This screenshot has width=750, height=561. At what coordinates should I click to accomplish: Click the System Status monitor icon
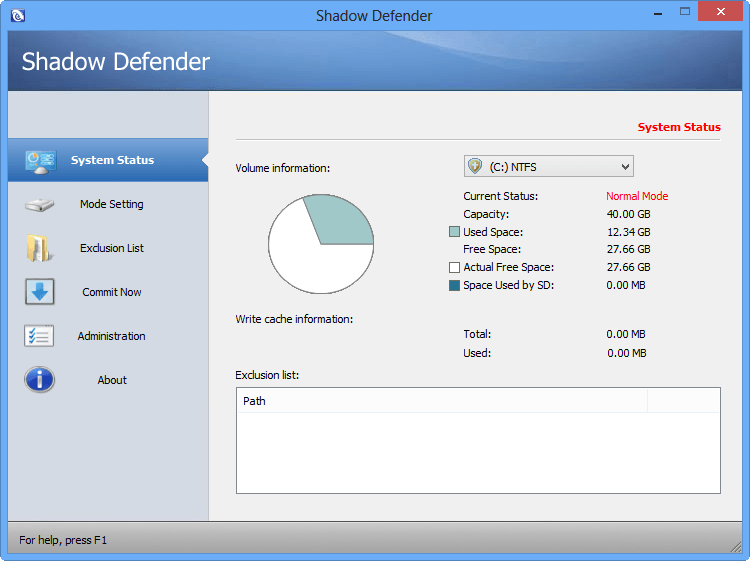(x=41, y=162)
